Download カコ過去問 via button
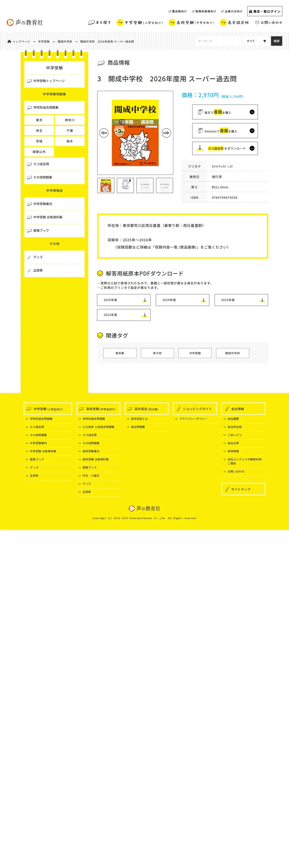The height and width of the screenshot is (868, 289). pos(225,148)
